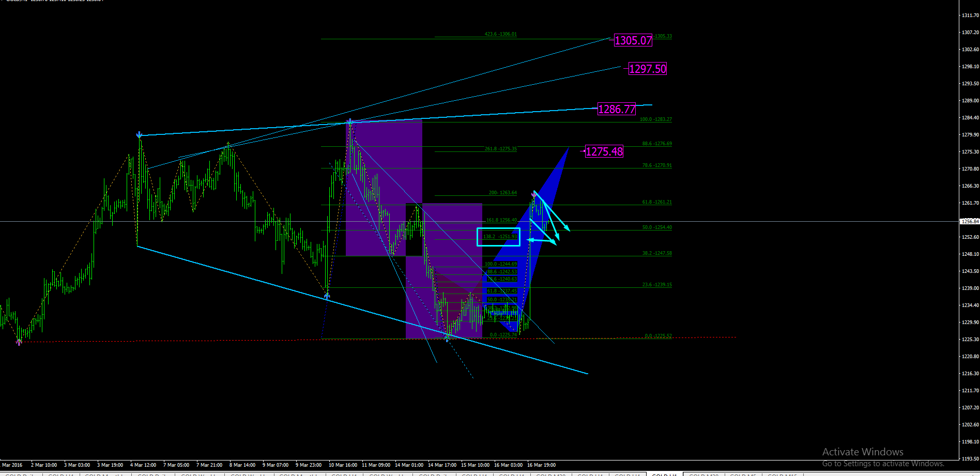Click the -1305.33 level label
The height and width of the screenshot is (476, 980).
pyautogui.click(x=663, y=36)
